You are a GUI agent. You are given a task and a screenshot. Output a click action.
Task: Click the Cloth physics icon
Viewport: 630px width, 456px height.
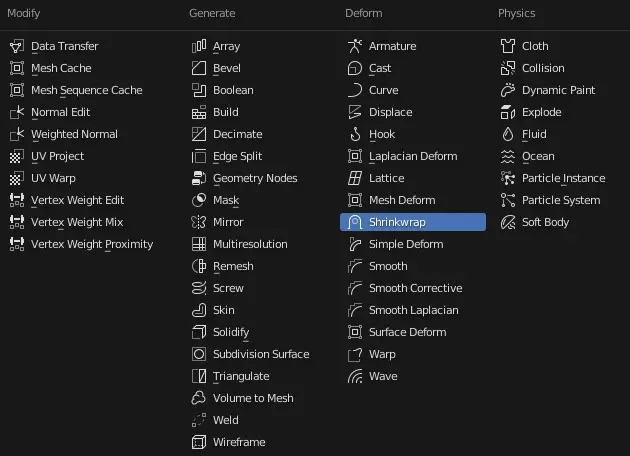click(508, 46)
